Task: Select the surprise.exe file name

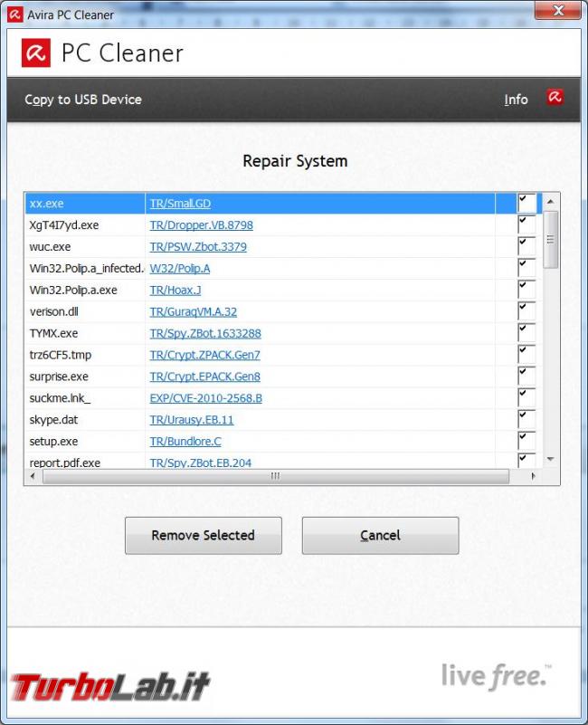Action: tap(59, 377)
